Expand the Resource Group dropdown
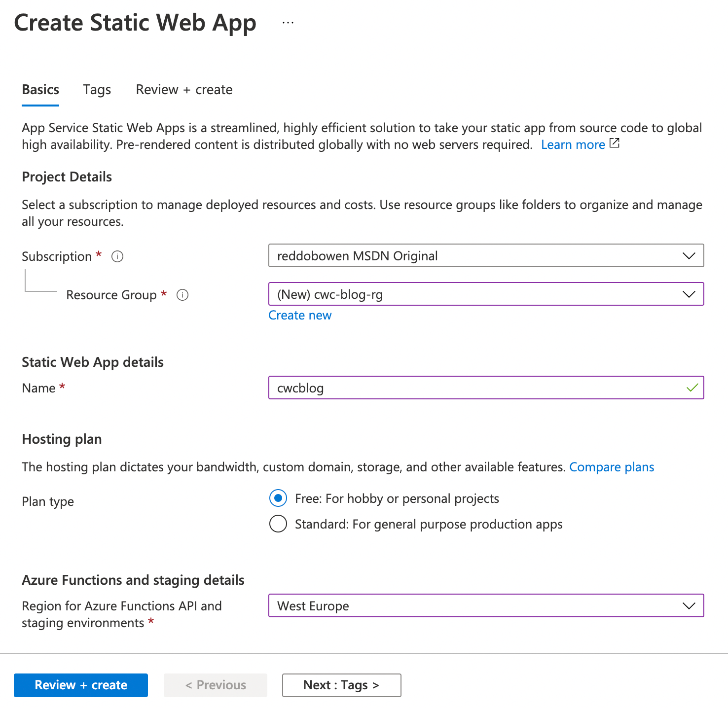This screenshot has height=708, width=728. [x=486, y=294]
